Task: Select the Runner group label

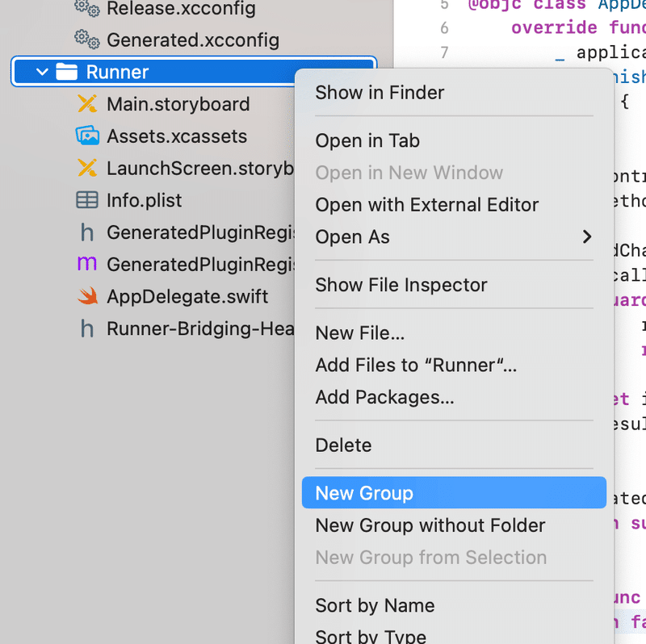Action: (x=117, y=72)
